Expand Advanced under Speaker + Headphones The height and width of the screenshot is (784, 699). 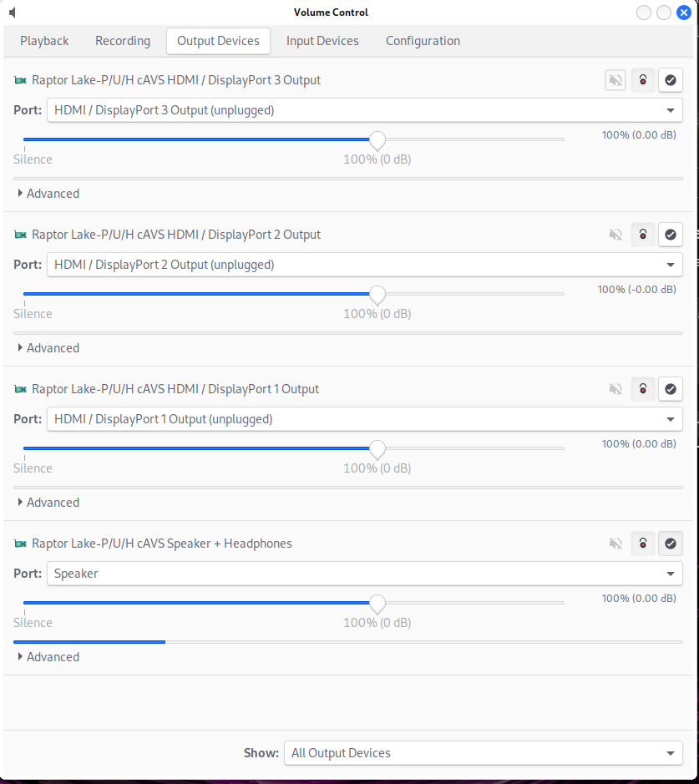[x=48, y=657]
